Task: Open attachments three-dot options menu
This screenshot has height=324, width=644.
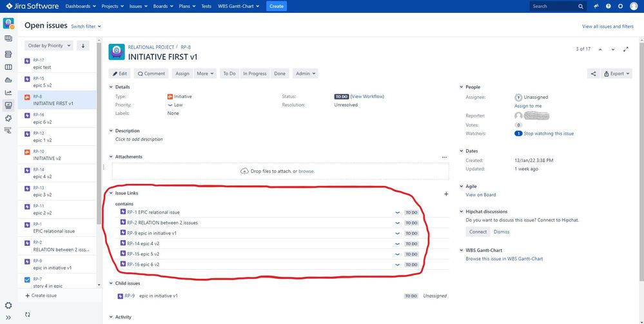Action: tap(444, 157)
